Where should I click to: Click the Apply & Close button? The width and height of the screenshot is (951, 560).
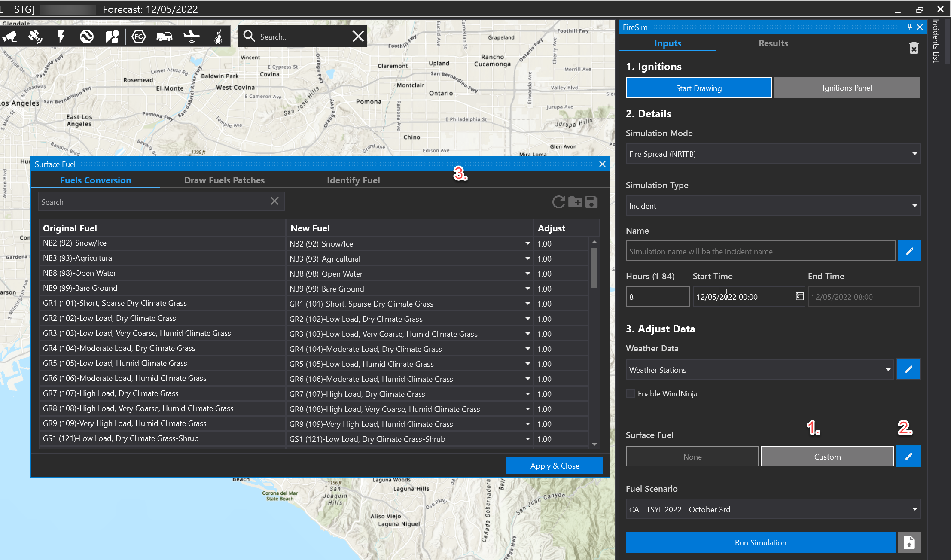554,466
